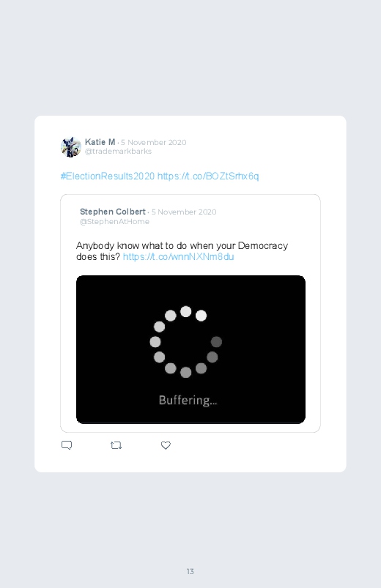Open the Buffering video thumbnail
The height and width of the screenshot is (588, 381).
pyautogui.click(x=190, y=349)
